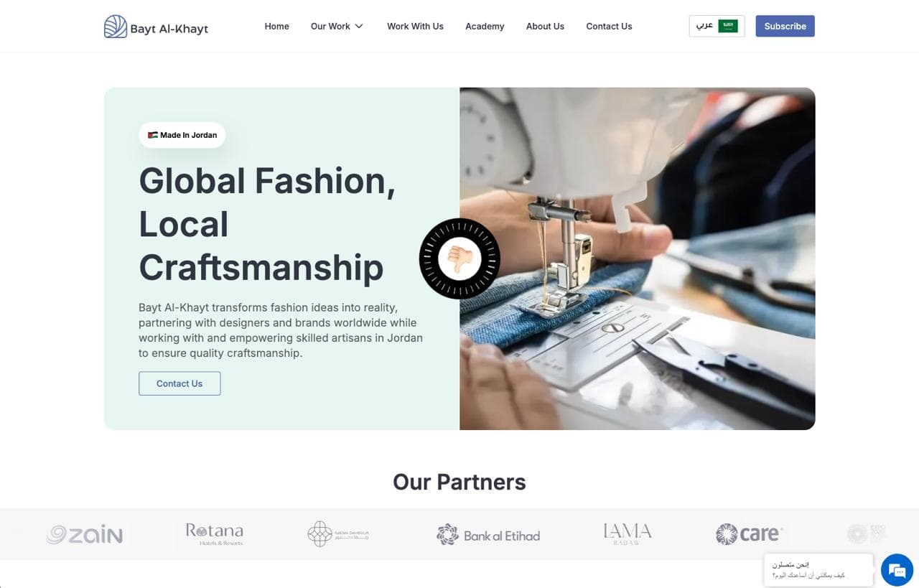The height and width of the screenshot is (588, 919).
Task: Expand the Our Work dropdown chevron
Action: 359,27
